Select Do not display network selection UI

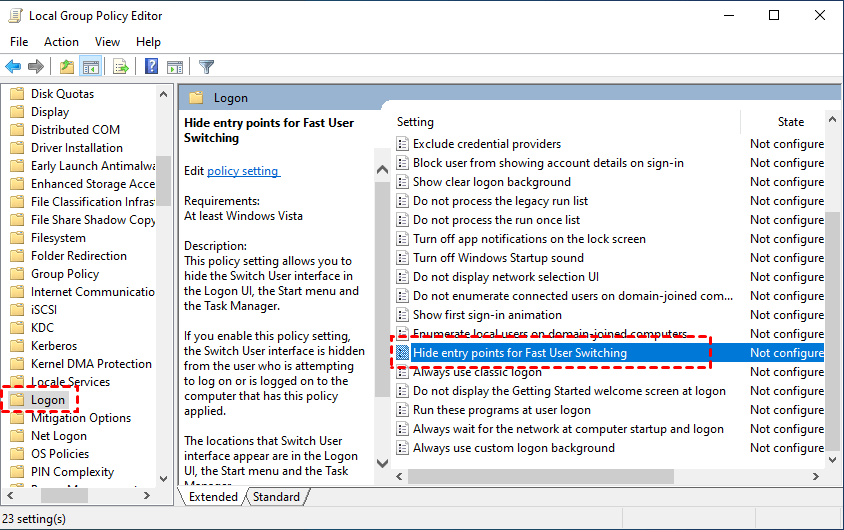[505, 277]
